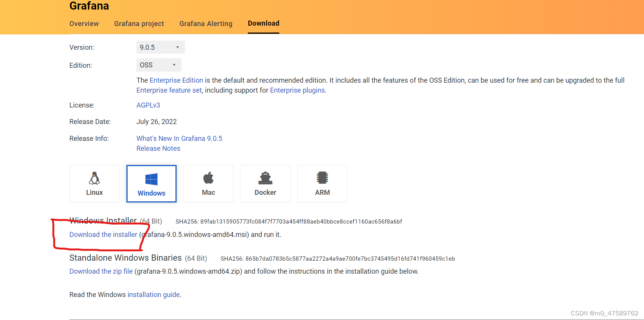This screenshot has height=320, width=644.
Task: Select the Download tab
Action: [x=264, y=23]
